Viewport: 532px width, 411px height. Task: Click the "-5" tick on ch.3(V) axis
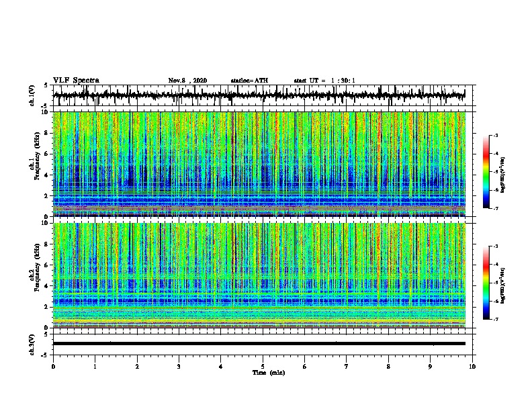(x=45, y=355)
